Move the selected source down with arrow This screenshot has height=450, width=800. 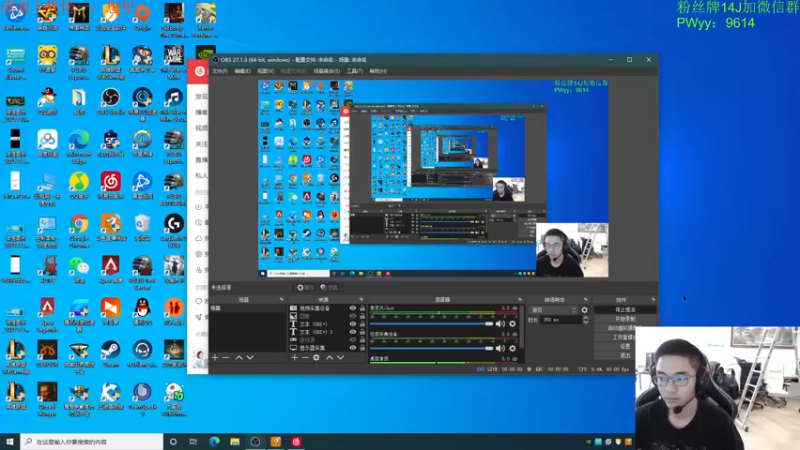click(x=341, y=357)
